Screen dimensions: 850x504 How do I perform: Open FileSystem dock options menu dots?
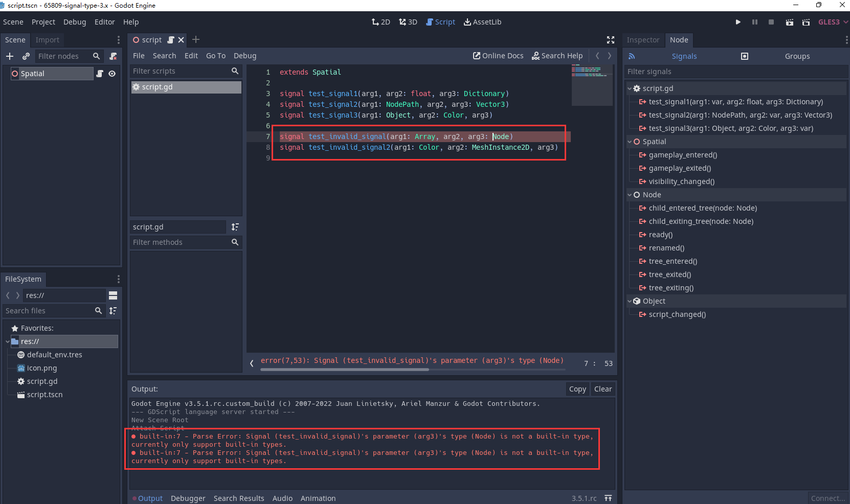pos(118,279)
